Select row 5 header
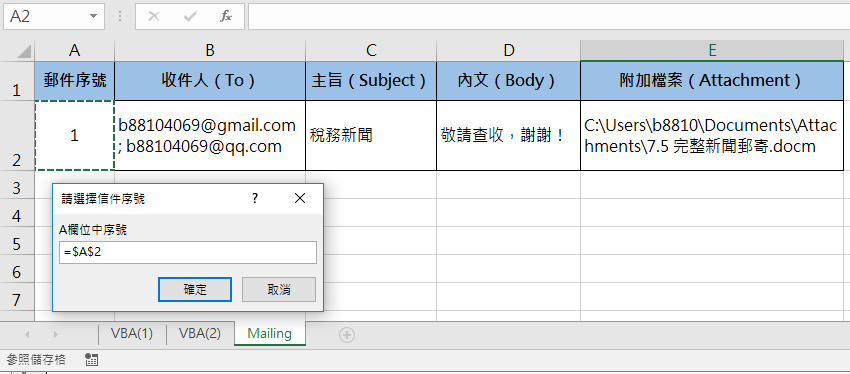Image resolution: width=850 pixels, height=374 pixels. click(x=17, y=241)
